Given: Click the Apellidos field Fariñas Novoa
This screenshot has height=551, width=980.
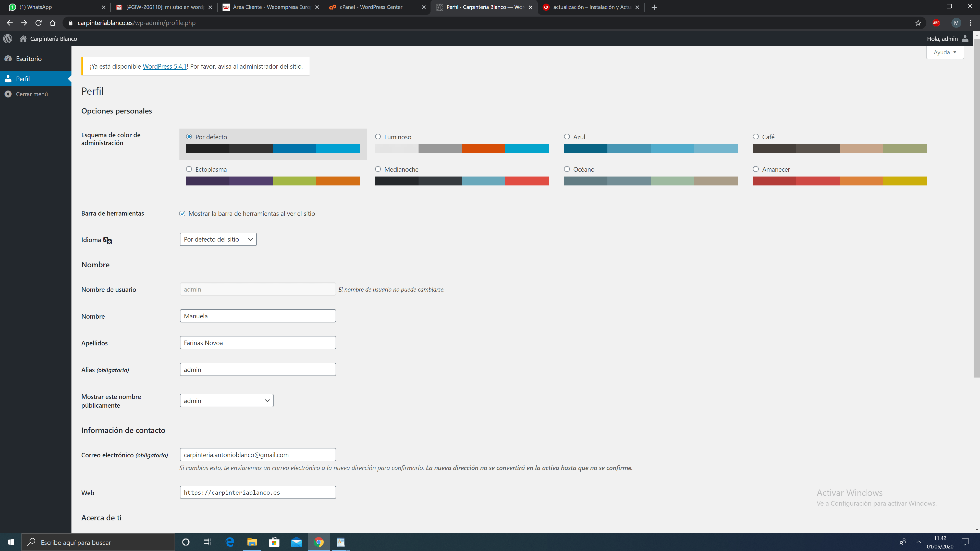Looking at the screenshot, I should coord(258,343).
